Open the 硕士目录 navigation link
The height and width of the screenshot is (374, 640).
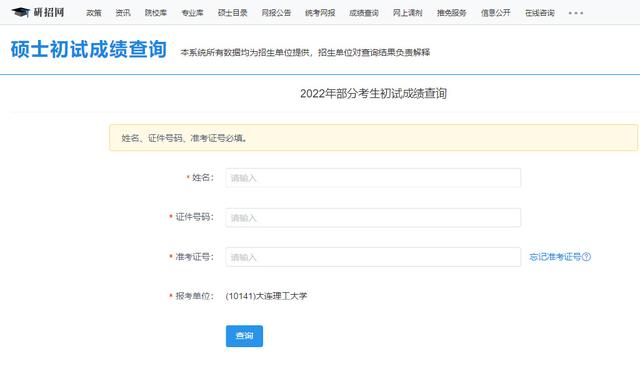233,13
